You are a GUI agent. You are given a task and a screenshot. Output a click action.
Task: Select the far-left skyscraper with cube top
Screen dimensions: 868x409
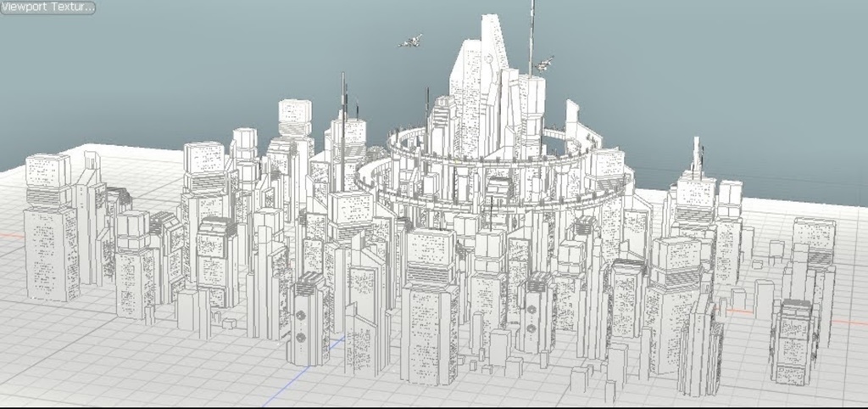click(50, 227)
